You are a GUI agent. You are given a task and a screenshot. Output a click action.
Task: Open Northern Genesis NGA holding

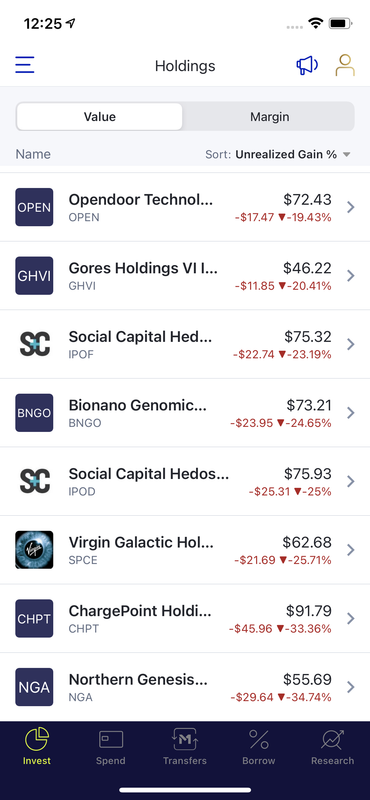pos(185,687)
